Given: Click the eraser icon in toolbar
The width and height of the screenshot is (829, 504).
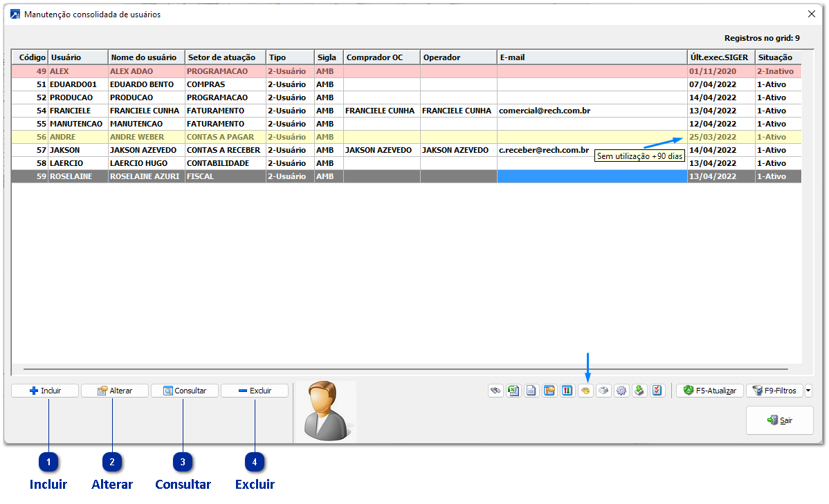Looking at the screenshot, I should (x=603, y=391).
